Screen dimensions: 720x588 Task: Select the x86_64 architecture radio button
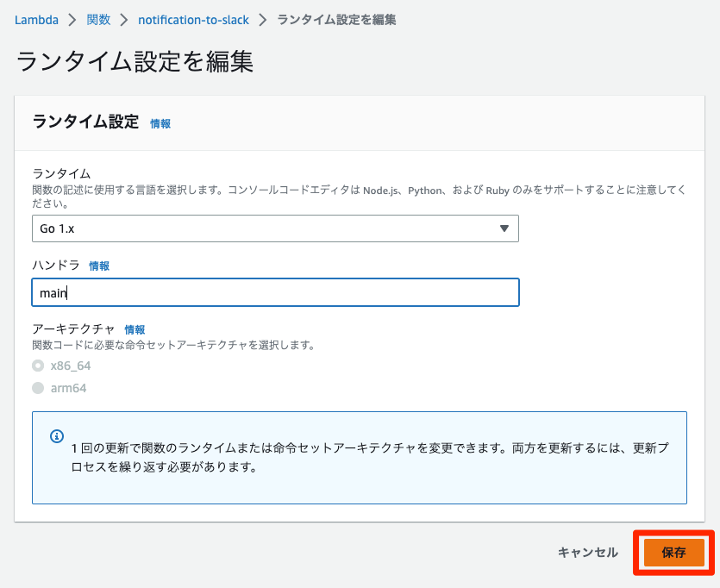[38, 366]
